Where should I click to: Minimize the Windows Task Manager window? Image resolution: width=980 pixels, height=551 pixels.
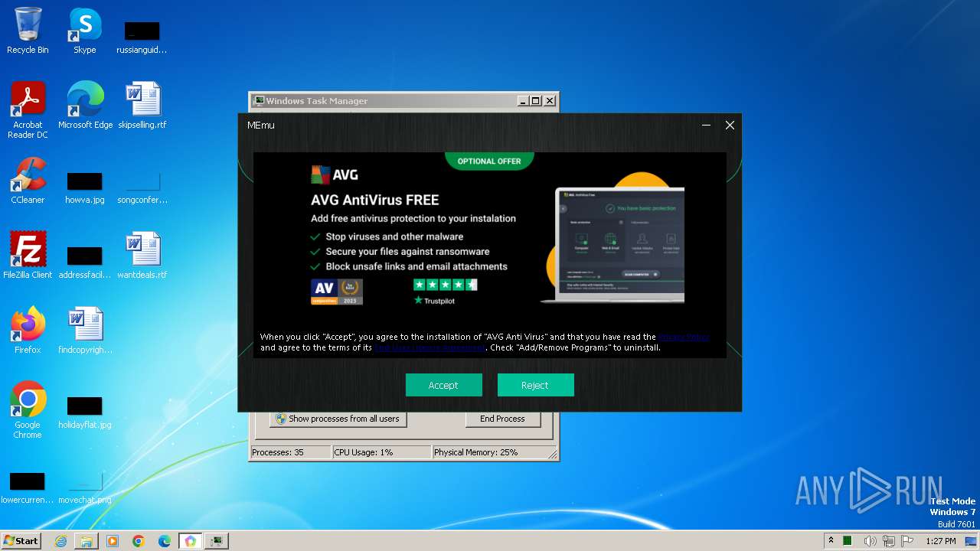523,101
